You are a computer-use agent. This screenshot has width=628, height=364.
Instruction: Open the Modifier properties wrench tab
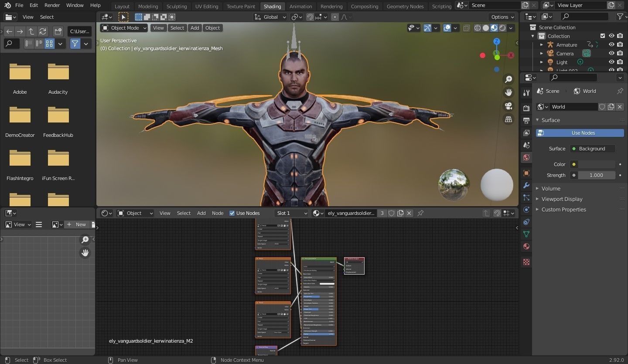coord(526,185)
